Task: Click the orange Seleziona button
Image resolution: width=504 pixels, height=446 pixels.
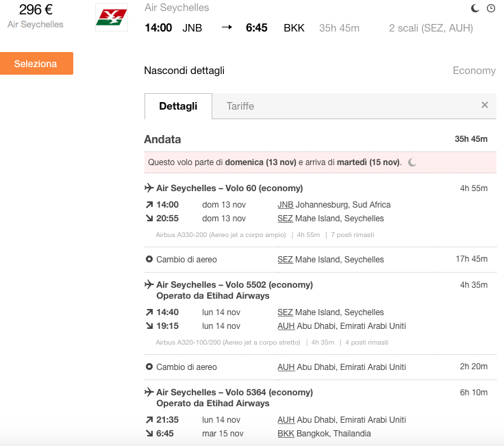Action: click(x=36, y=63)
